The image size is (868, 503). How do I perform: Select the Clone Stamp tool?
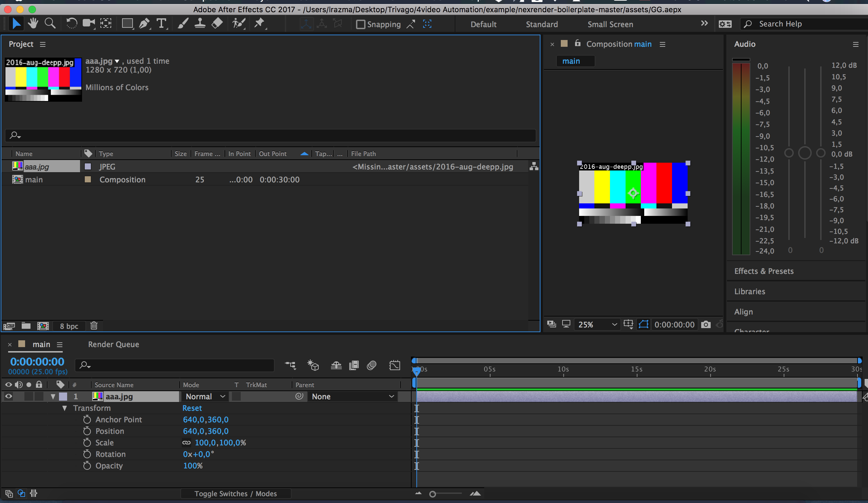tap(200, 23)
